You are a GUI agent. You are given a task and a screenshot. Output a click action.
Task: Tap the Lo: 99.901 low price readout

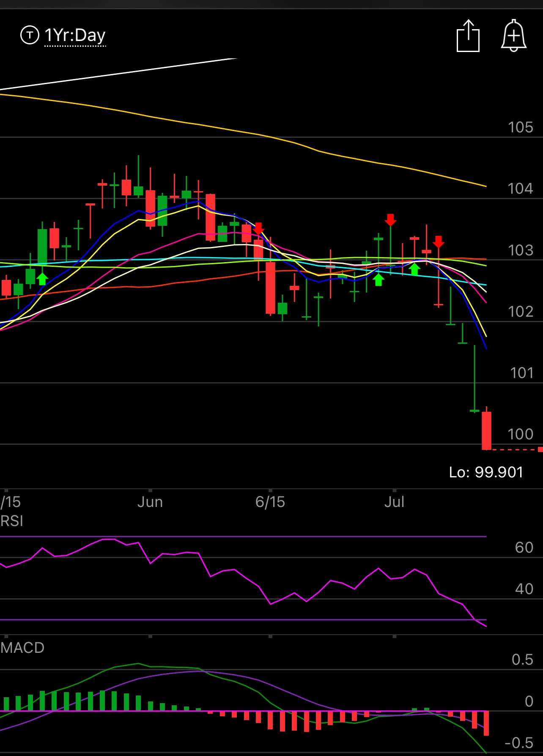(x=486, y=472)
